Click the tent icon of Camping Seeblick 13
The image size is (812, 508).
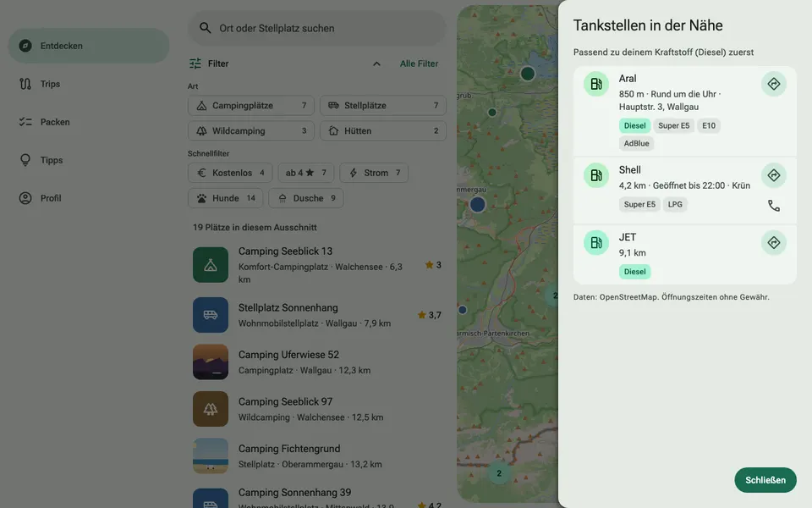(x=211, y=265)
